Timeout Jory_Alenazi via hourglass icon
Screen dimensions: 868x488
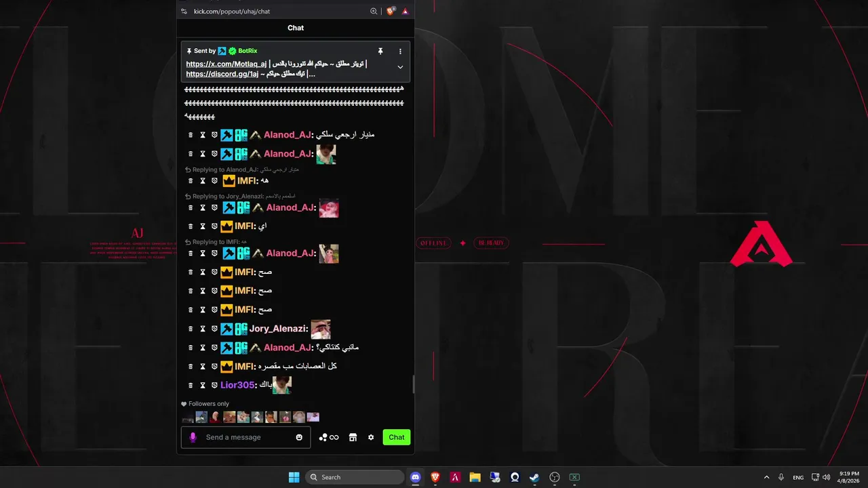(x=202, y=329)
